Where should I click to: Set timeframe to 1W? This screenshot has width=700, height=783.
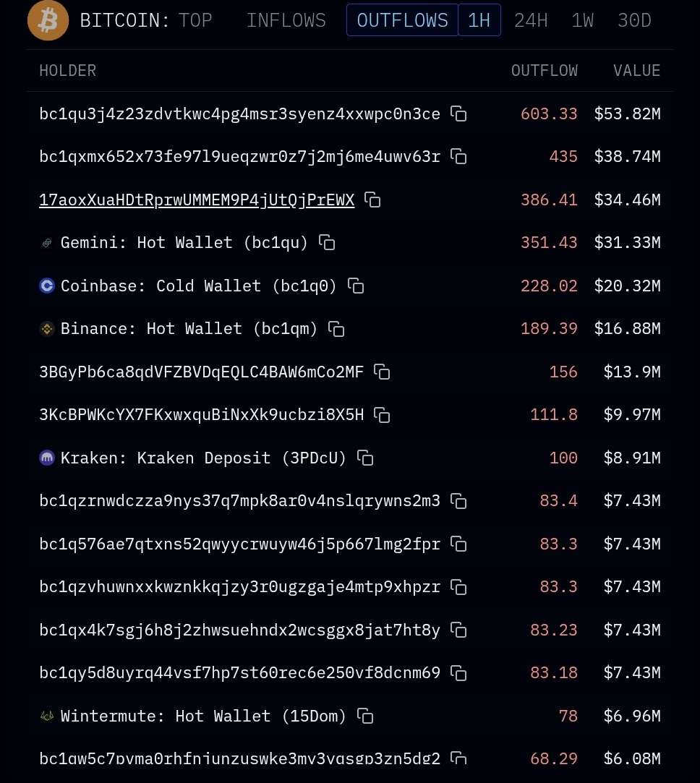(582, 20)
